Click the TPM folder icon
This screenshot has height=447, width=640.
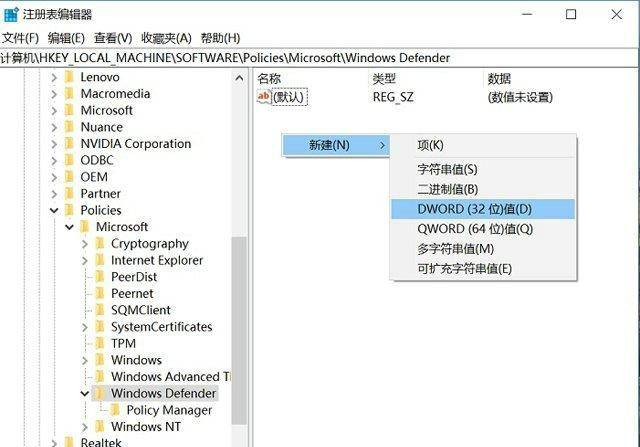[100, 344]
